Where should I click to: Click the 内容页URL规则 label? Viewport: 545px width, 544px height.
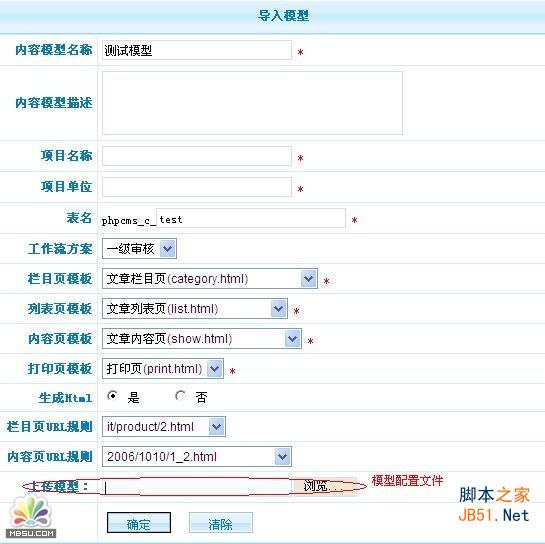(50, 456)
